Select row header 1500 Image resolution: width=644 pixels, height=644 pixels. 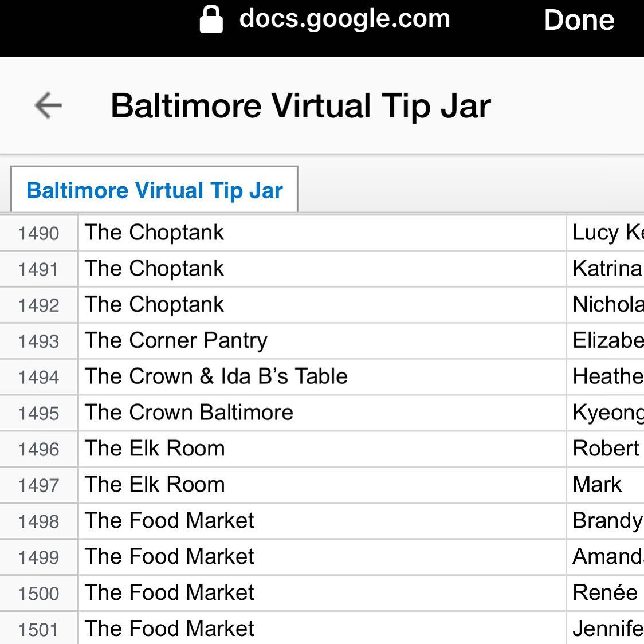click(38, 593)
